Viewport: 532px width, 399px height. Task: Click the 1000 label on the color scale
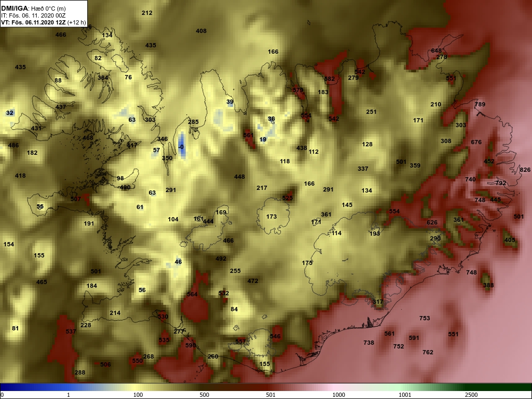(x=338, y=395)
